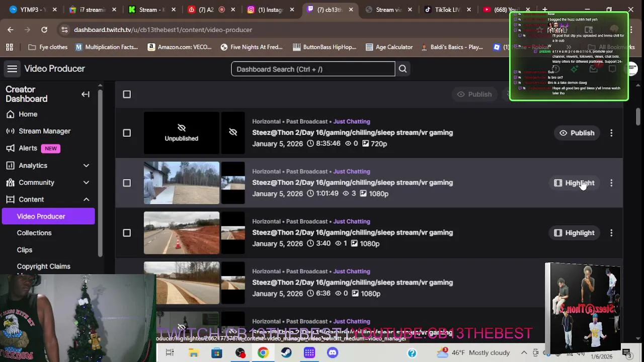644x362 pixels.
Task: Open the weather widget on taskbar
Action: pyautogui.click(x=473, y=353)
